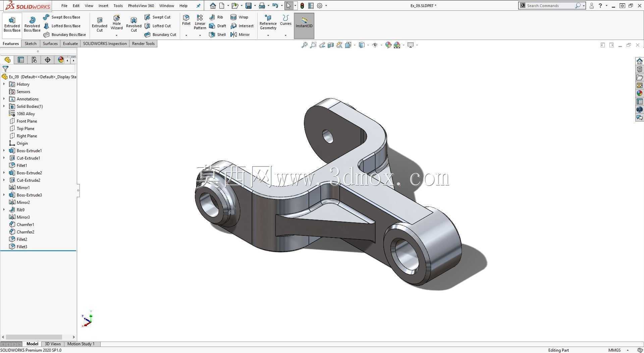Expand the Solid Bodies(1) node

[4, 106]
